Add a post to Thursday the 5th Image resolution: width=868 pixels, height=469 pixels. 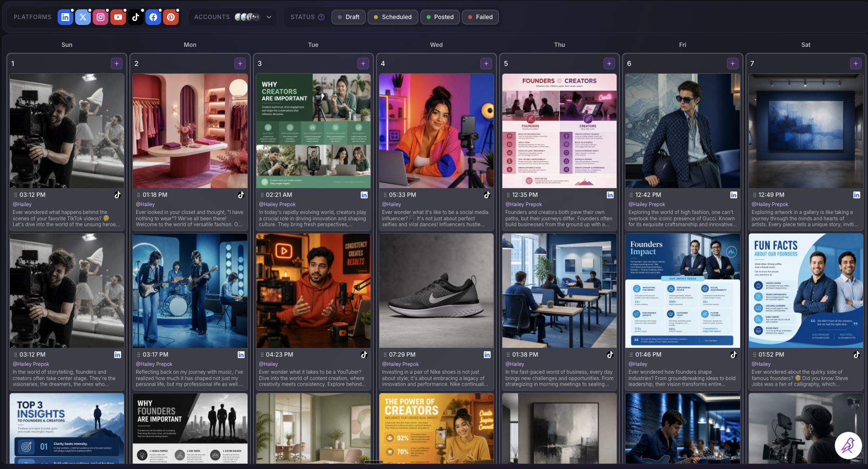coord(609,64)
